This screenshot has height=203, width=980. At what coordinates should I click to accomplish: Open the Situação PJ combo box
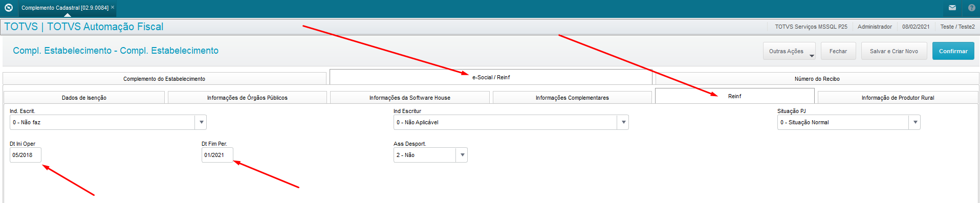pos(848,122)
